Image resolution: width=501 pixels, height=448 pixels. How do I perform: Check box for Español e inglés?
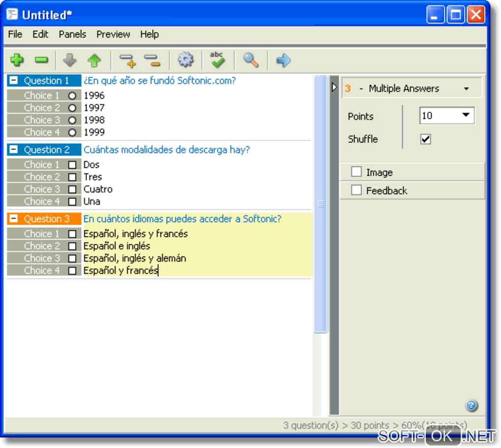[72, 246]
